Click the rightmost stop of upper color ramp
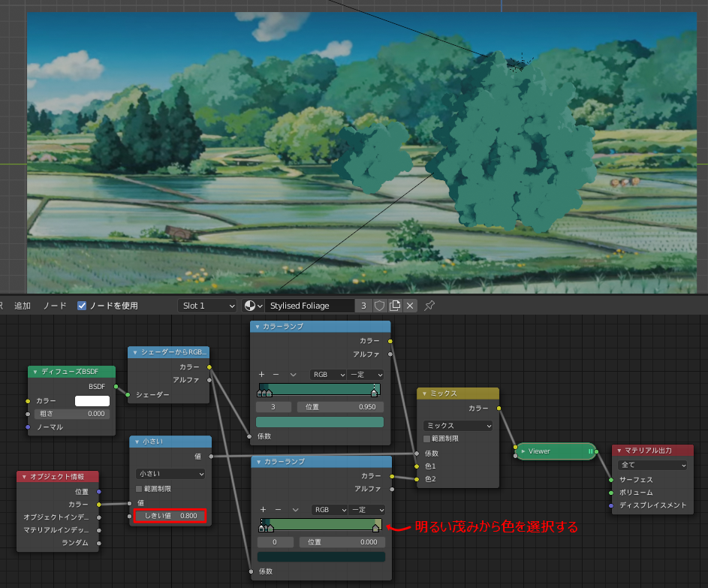The image size is (708, 588). pyautogui.click(x=374, y=392)
